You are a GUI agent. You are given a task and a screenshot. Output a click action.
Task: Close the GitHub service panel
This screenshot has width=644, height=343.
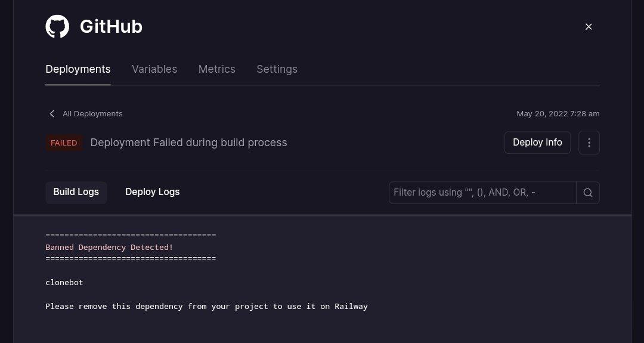coord(589,27)
